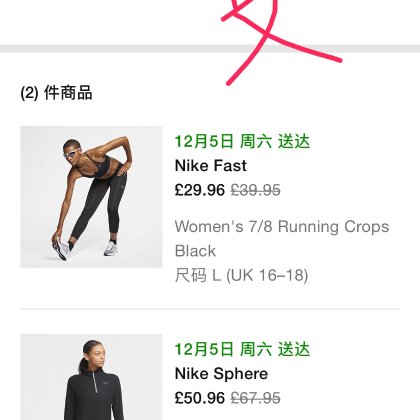Tap the £29.96 sale price

click(200, 190)
